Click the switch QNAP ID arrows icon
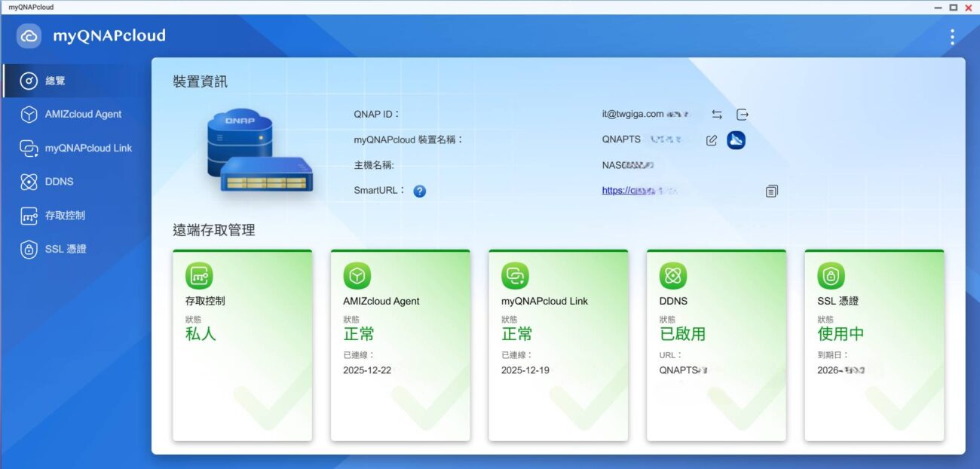 click(717, 115)
